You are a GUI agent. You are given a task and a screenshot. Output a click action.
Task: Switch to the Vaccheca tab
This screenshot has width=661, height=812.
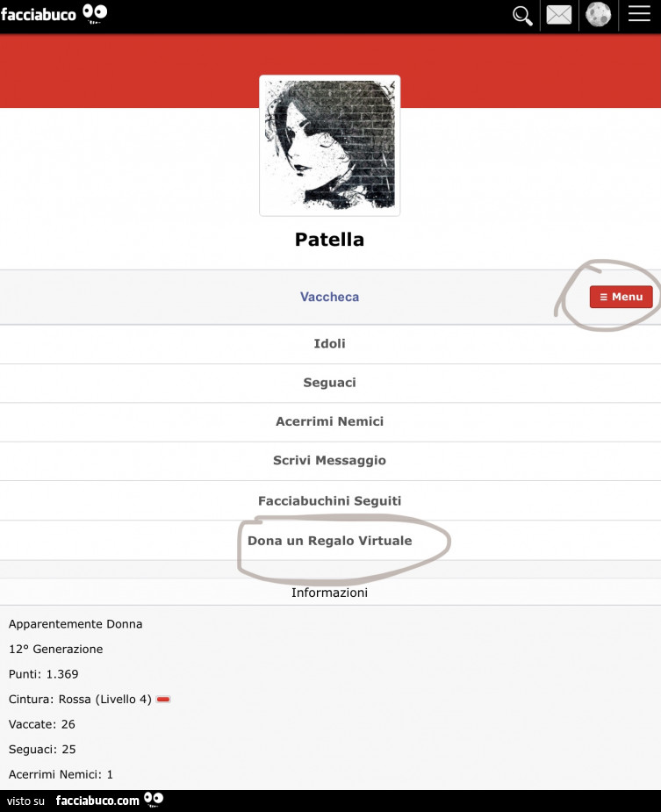(x=329, y=297)
